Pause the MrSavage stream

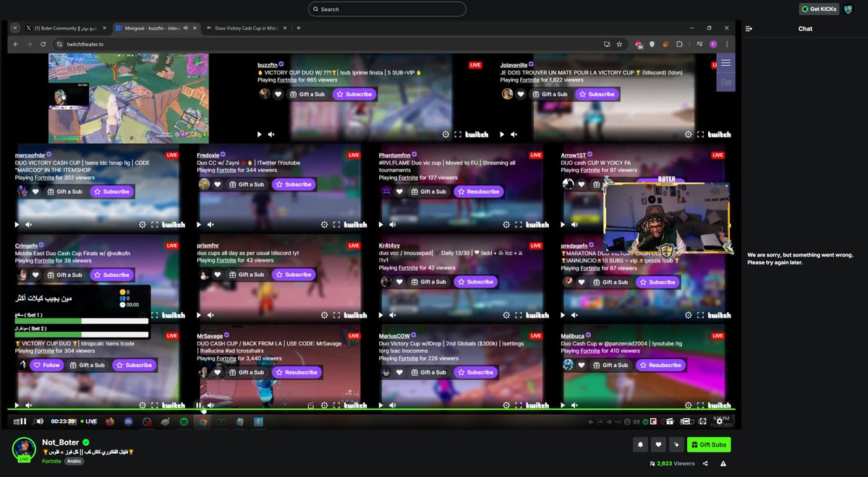[x=199, y=405]
